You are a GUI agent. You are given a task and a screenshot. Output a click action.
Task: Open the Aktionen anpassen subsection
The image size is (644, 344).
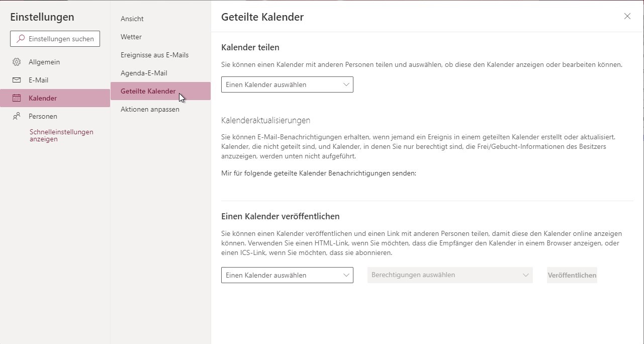coord(160,109)
